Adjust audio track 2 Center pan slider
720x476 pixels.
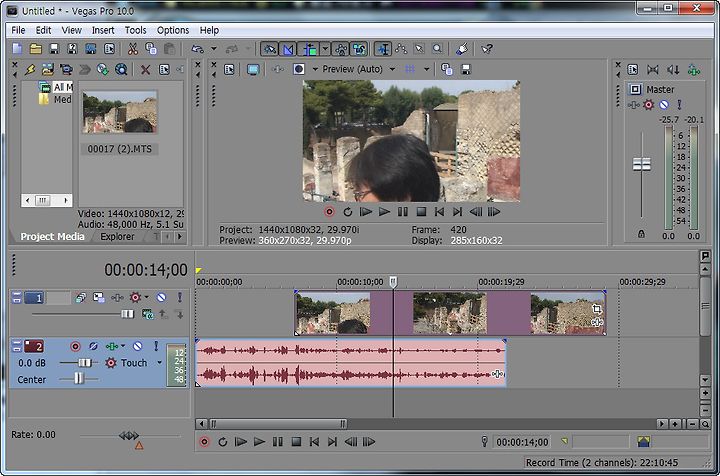(x=79, y=379)
